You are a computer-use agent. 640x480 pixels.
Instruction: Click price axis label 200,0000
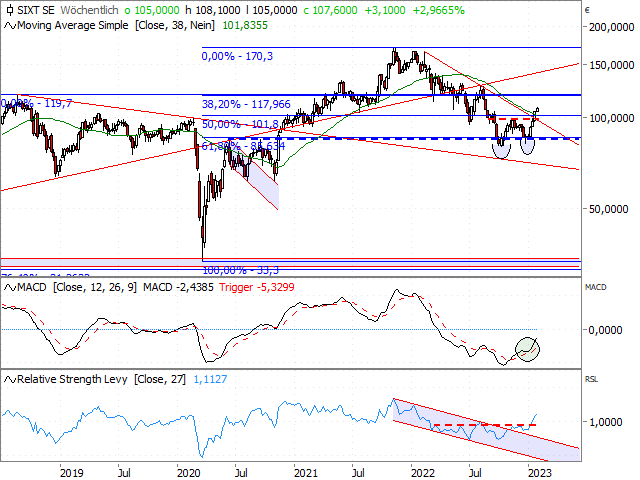[x=611, y=27]
